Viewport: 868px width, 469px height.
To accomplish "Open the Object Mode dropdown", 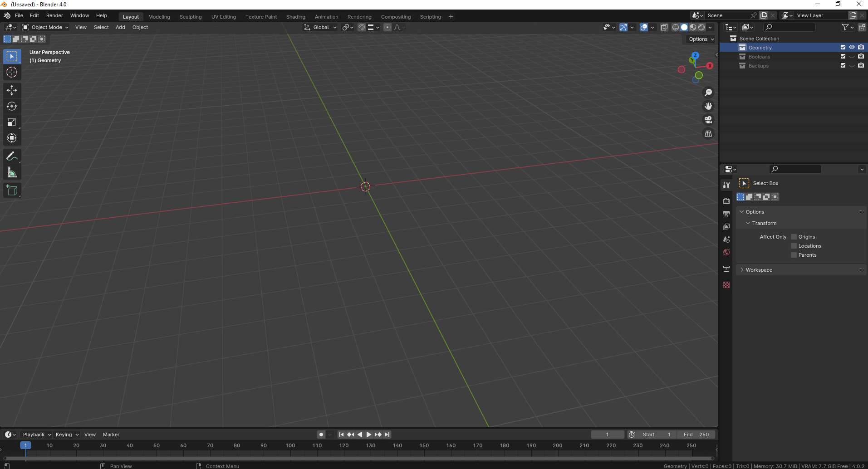I will pos(45,27).
